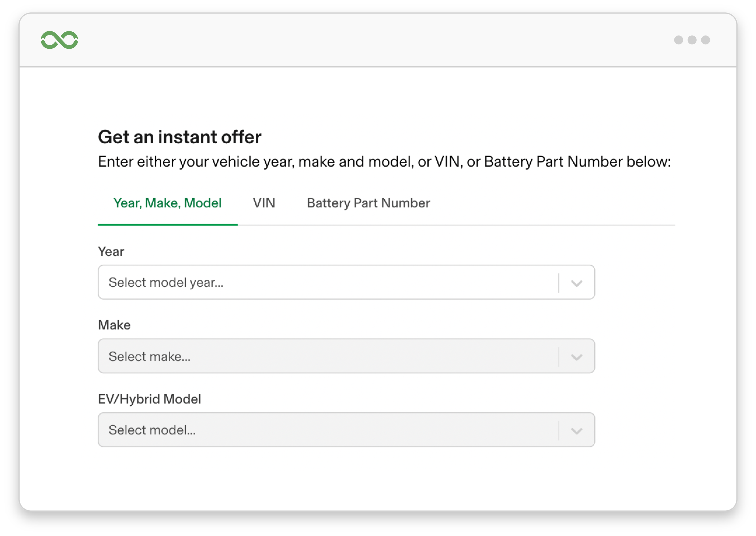Click the "EV/Hybrid Model" field label
The image size is (756, 536).
pyautogui.click(x=150, y=399)
